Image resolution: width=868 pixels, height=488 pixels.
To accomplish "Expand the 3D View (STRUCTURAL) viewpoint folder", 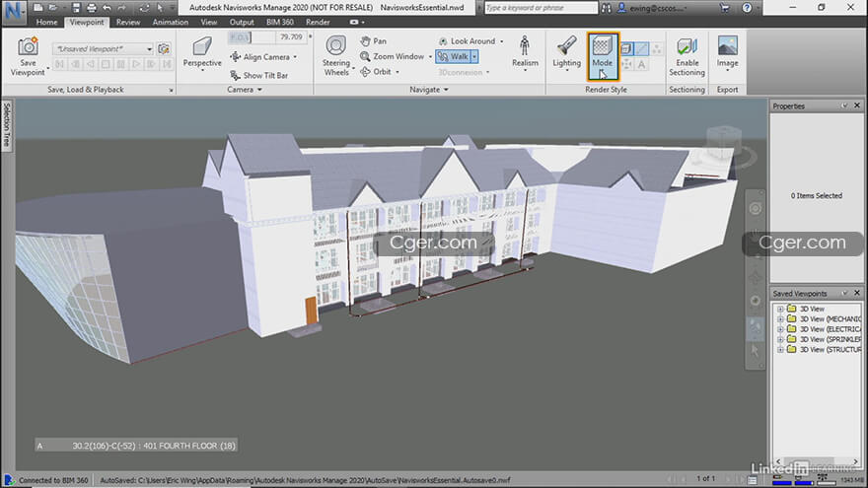I will coord(780,350).
